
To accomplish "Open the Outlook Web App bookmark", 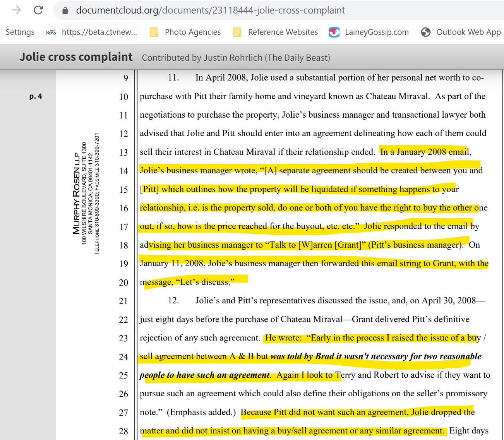I will 468,32.
